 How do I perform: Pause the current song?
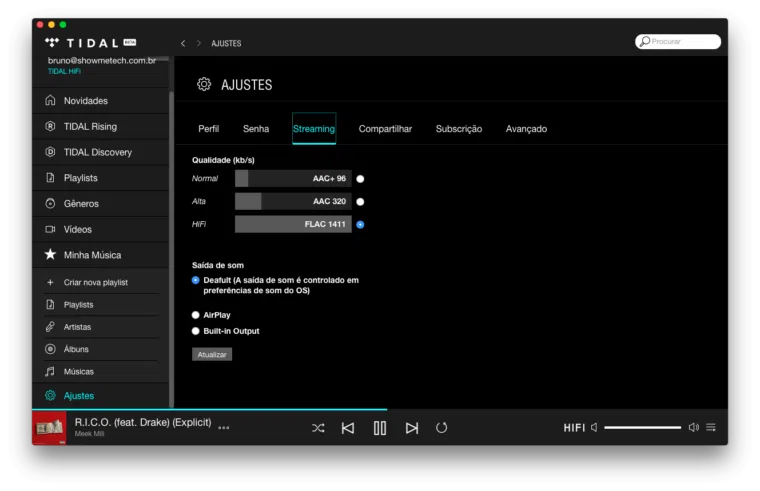(380, 428)
